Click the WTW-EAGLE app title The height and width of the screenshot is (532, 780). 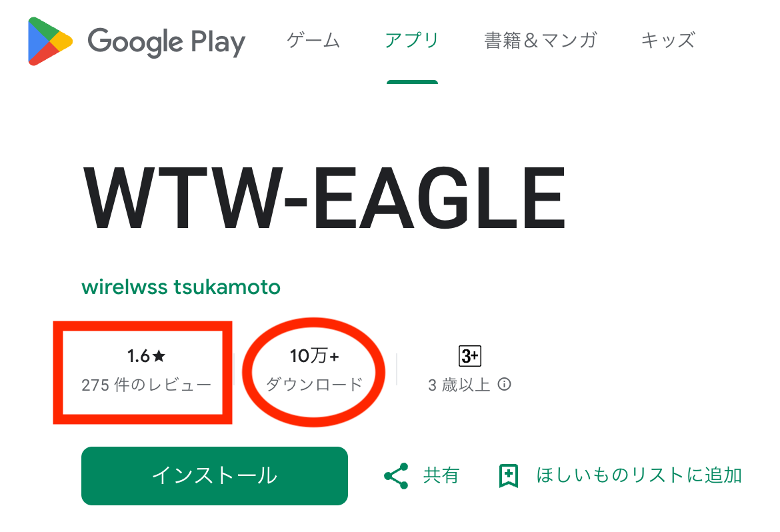[x=324, y=199]
